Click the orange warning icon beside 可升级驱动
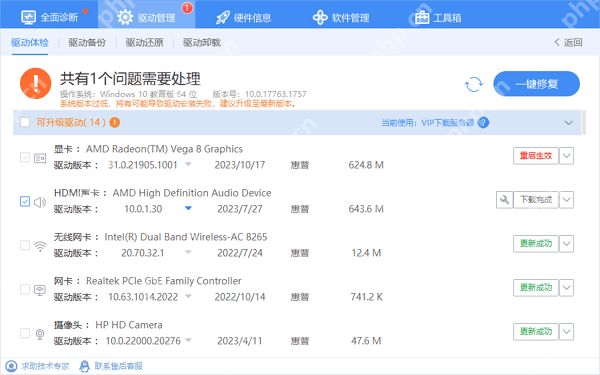This screenshot has width=600, height=375. (x=114, y=122)
